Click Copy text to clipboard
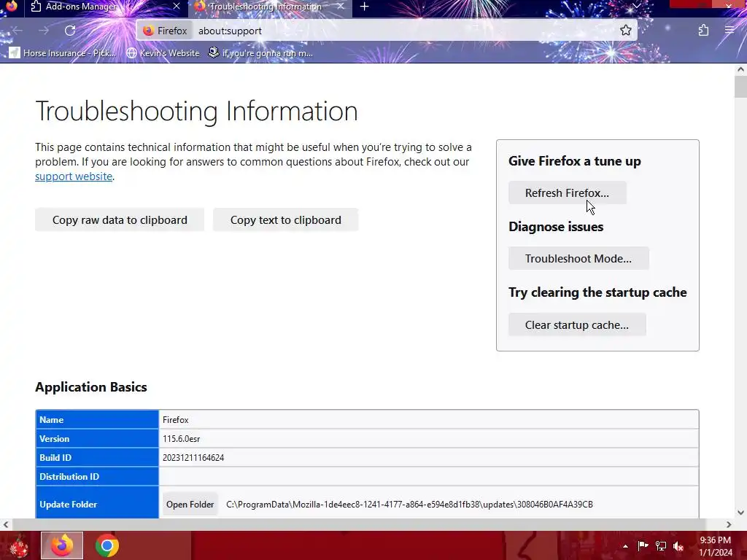Screen dimensions: 747x560 pos(286,219)
